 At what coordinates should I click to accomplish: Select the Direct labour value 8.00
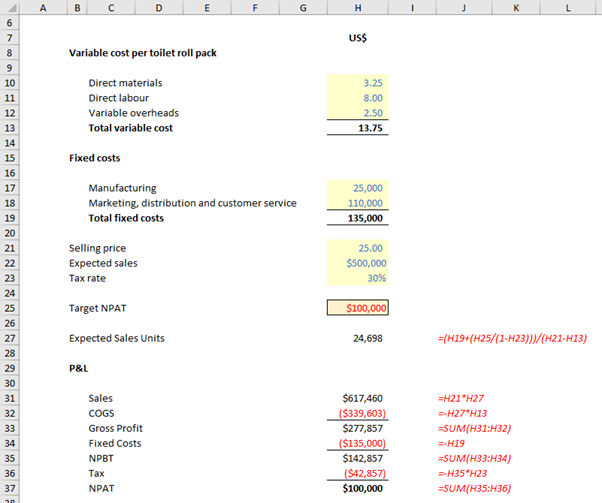[357, 98]
